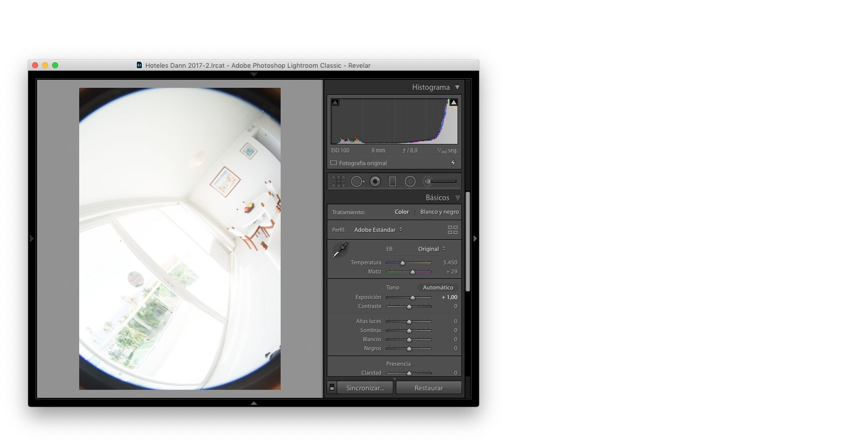Select the Spot Removal tool
This screenshot has height=444, width=868.
tap(357, 182)
